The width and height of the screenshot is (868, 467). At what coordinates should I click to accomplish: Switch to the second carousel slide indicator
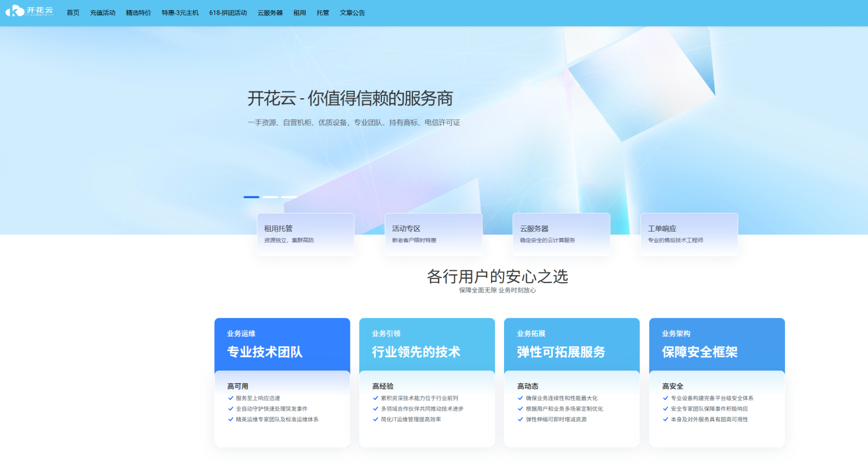coord(270,197)
